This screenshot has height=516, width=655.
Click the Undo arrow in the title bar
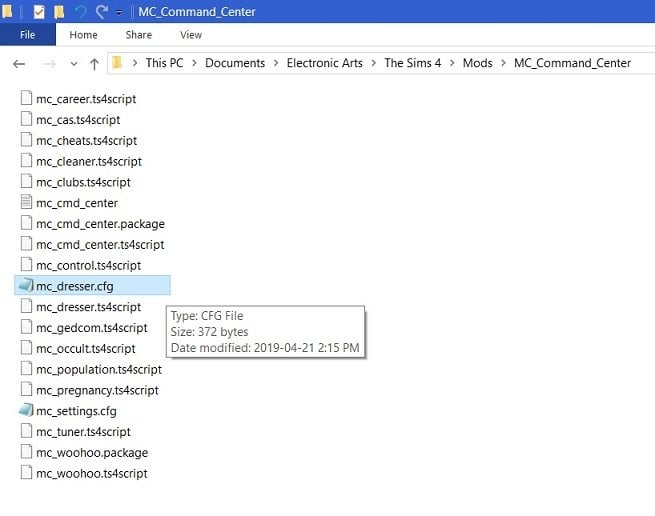81,12
